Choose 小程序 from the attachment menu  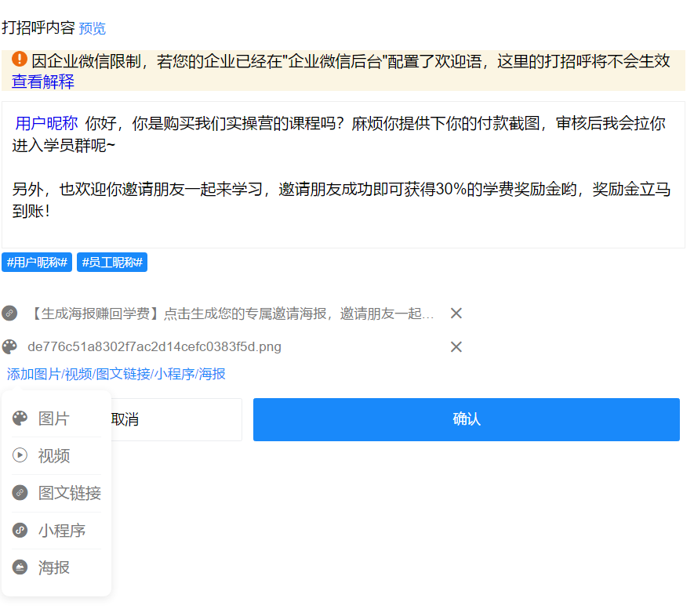56,531
